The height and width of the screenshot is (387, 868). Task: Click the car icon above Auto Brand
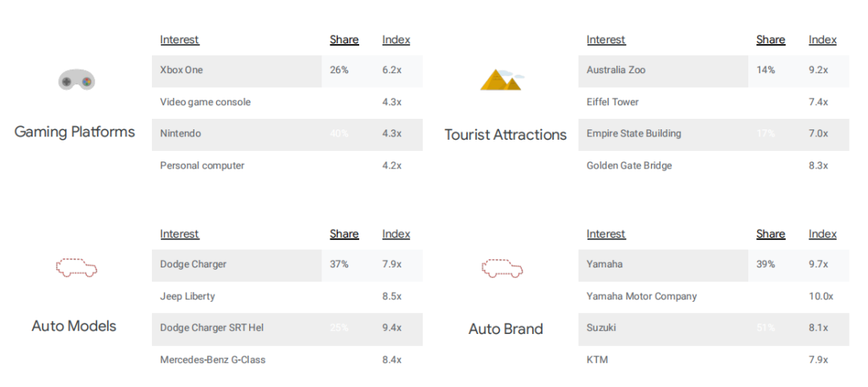tap(502, 267)
